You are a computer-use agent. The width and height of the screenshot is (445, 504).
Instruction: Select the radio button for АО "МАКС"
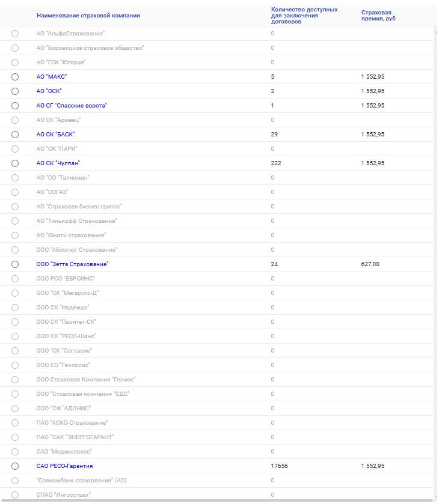(x=15, y=77)
